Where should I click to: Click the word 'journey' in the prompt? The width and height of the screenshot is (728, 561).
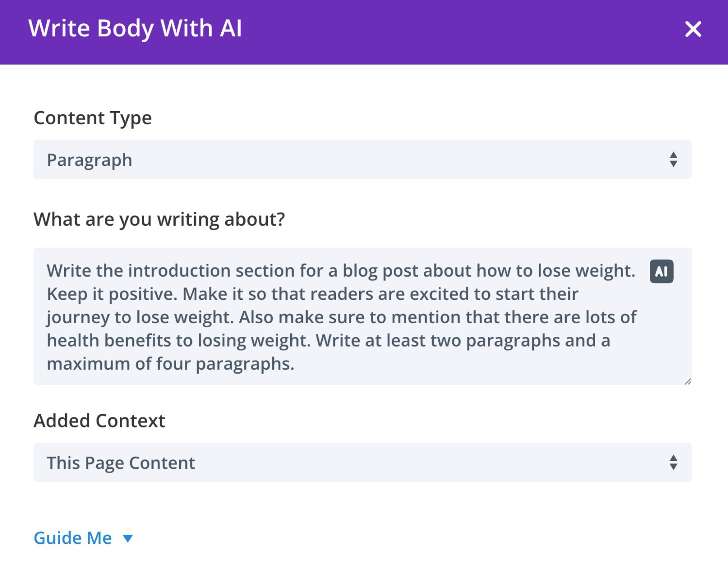tap(78, 318)
